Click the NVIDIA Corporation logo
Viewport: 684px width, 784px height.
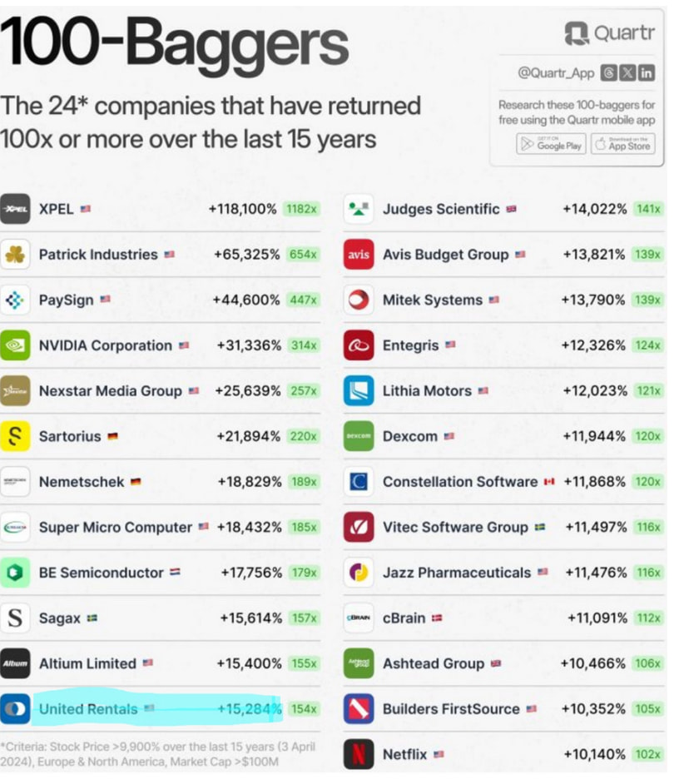coord(15,345)
